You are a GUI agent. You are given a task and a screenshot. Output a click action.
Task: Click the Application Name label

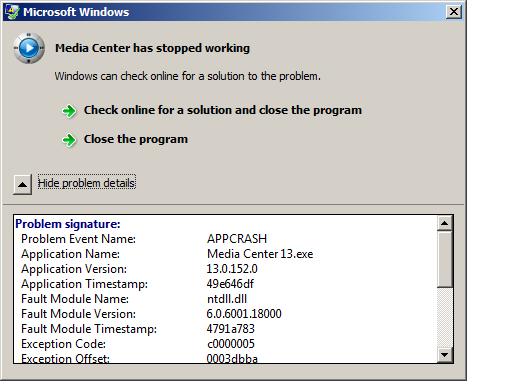pos(70,254)
